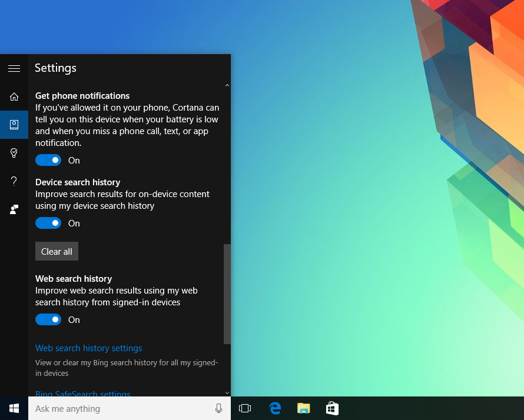This screenshot has width=524, height=420.
Task: Open the Cortana Feedback icon
Action: point(14,209)
